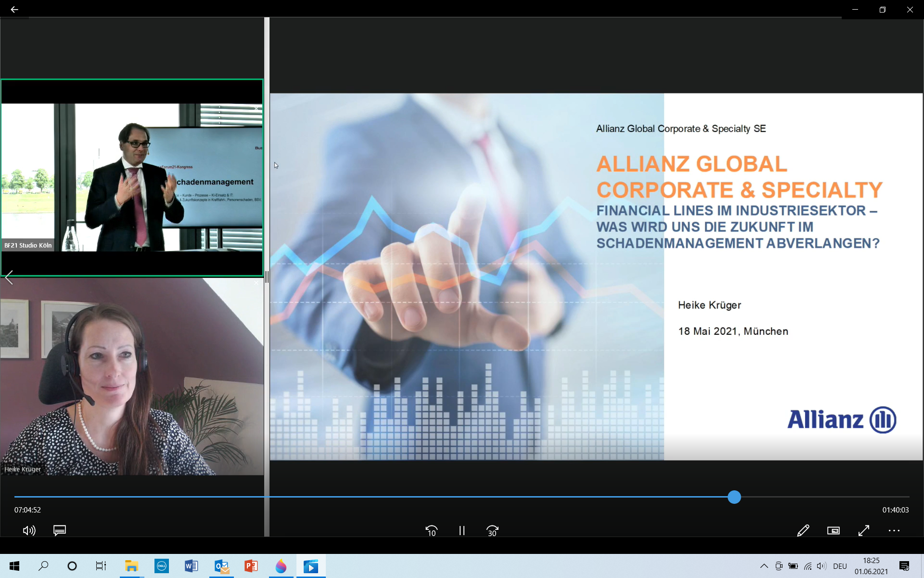Open the more options menu
Screen dimensions: 924x578
pyautogui.click(x=894, y=530)
